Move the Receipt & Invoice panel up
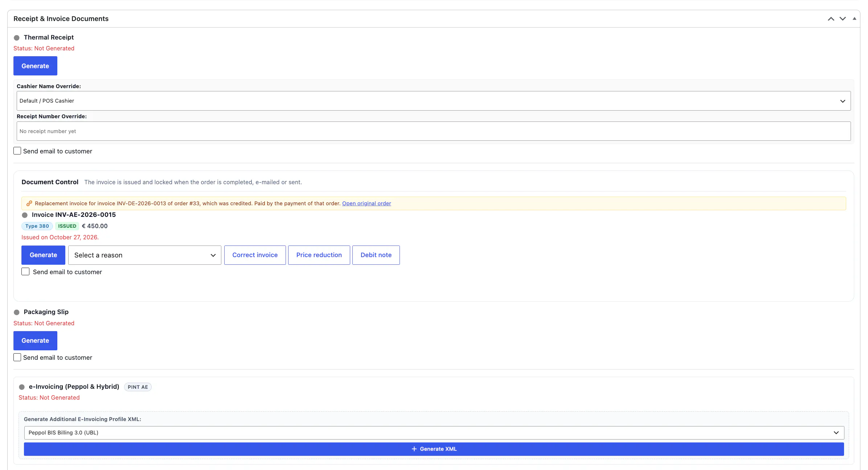This screenshot has width=868, height=470. 831,19
